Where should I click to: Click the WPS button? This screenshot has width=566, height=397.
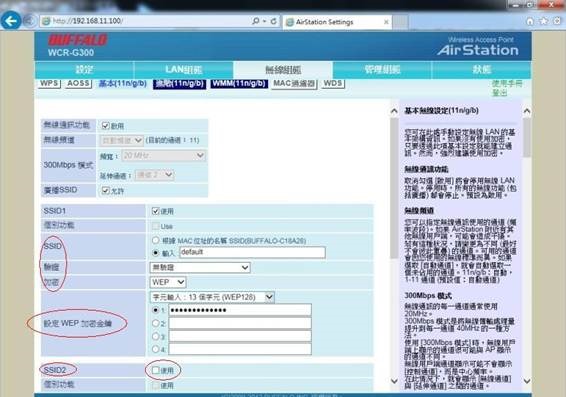point(49,83)
